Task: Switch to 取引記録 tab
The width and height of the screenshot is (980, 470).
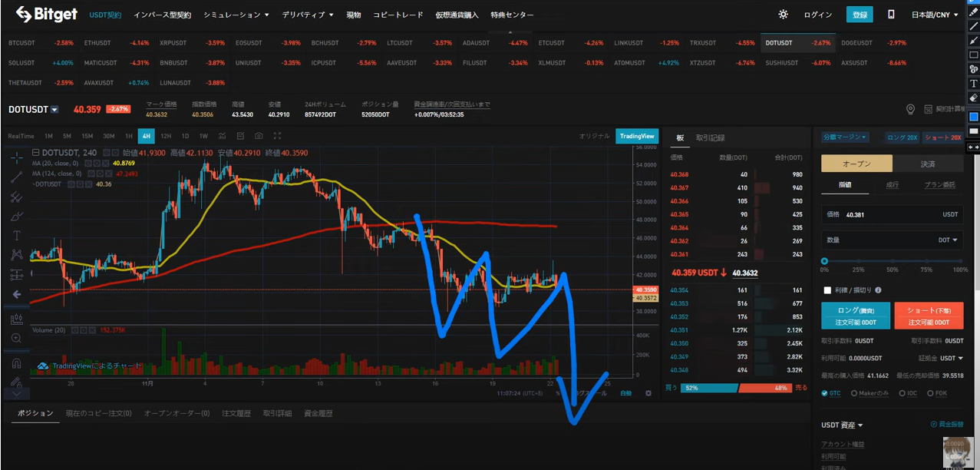Action: [x=710, y=137]
